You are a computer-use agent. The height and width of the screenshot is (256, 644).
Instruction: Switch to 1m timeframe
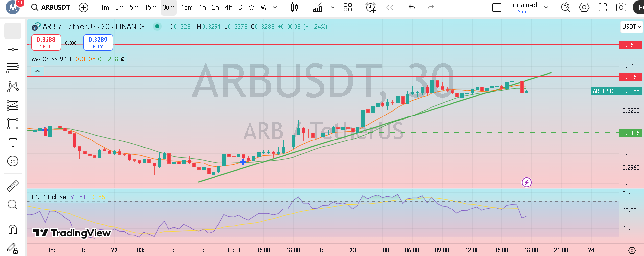point(105,7)
